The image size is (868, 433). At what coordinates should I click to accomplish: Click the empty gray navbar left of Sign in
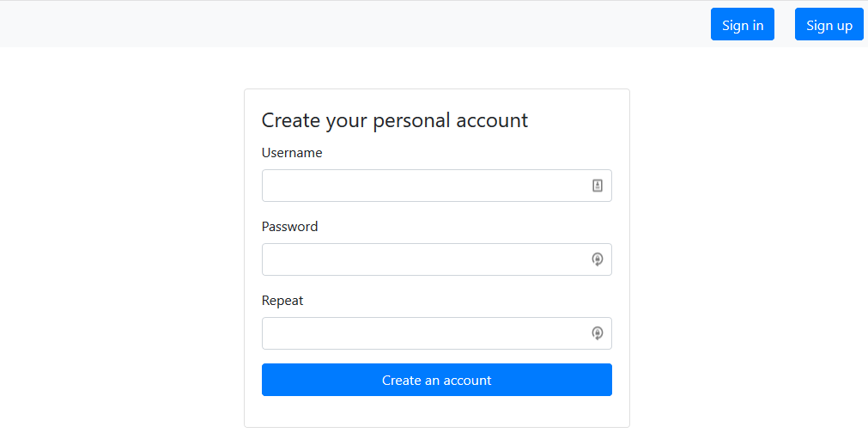click(x=343, y=24)
